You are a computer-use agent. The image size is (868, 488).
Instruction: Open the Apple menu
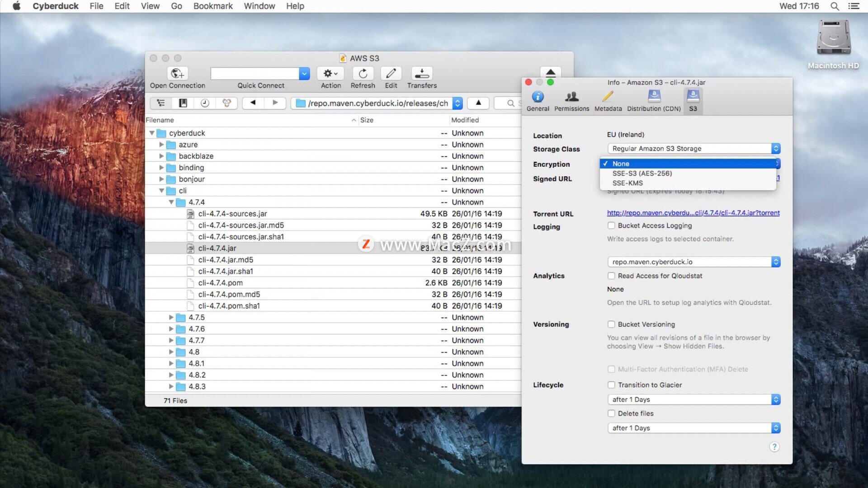click(x=16, y=6)
